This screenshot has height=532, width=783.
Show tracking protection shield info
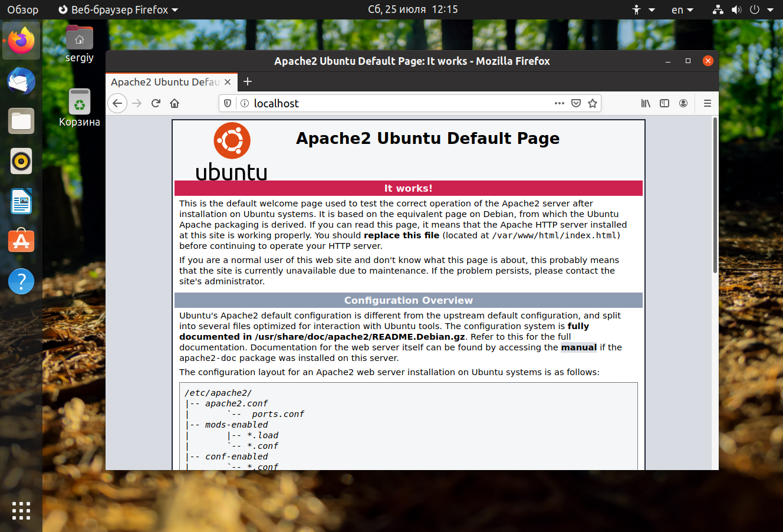click(x=228, y=103)
